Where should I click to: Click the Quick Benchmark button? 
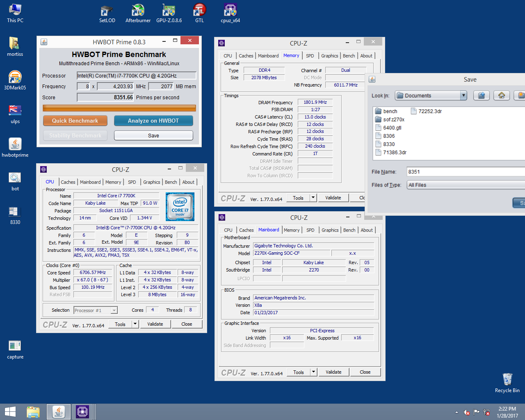pos(75,121)
